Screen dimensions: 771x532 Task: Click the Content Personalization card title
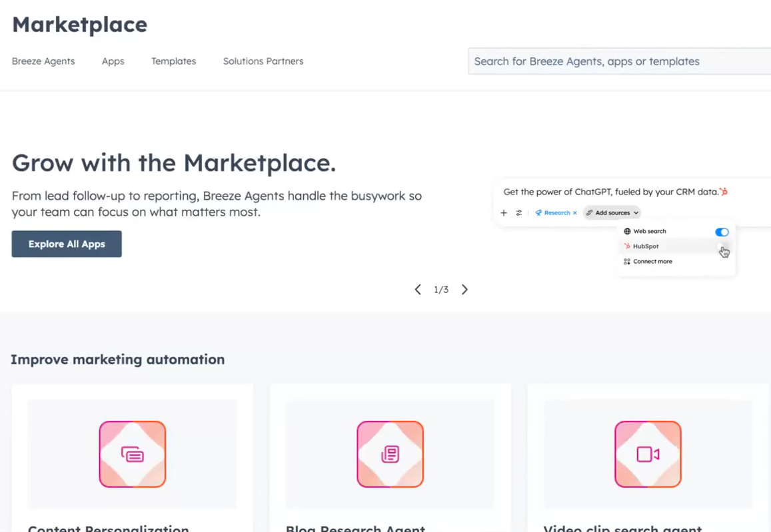[108, 529]
